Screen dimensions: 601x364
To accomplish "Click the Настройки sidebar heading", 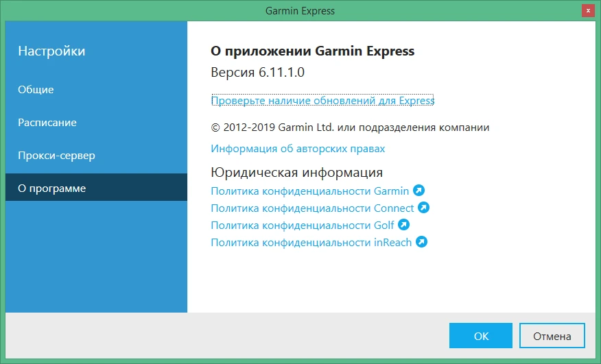I will tap(51, 51).
